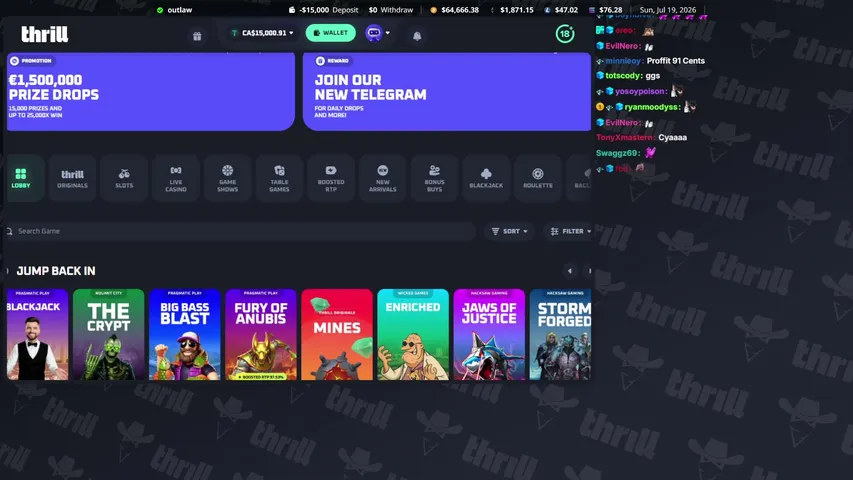This screenshot has height=480, width=853.
Task: Launch the Big Bass Blast game
Action: 184,334
